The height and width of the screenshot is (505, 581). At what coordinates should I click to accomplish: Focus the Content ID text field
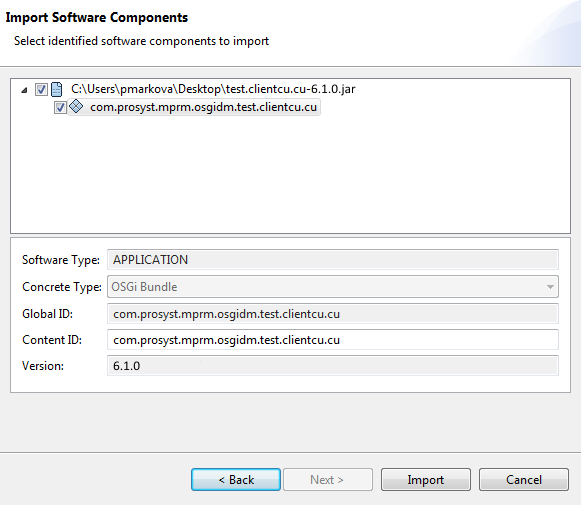click(332, 340)
